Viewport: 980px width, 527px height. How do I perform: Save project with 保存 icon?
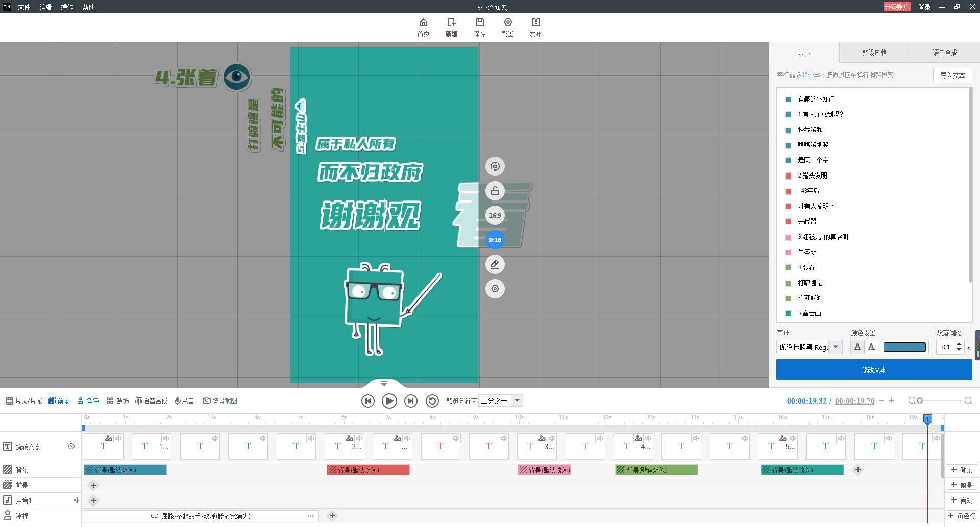click(x=479, y=28)
